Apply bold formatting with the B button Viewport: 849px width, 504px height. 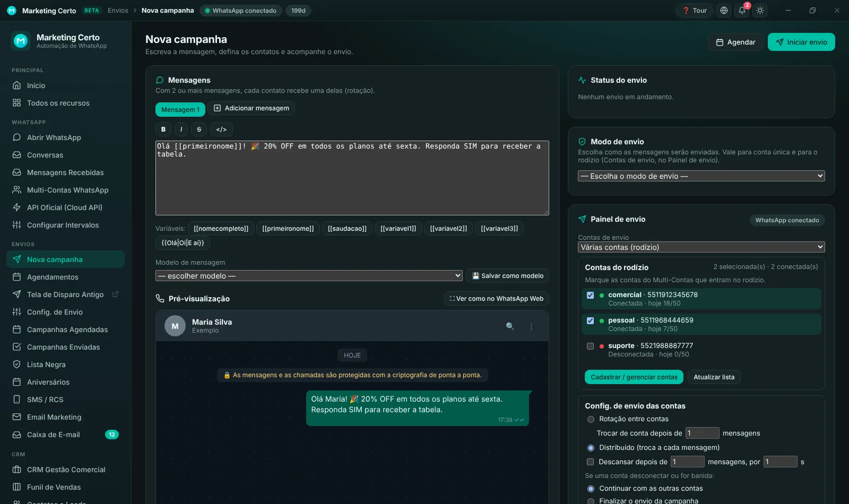pyautogui.click(x=163, y=129)
